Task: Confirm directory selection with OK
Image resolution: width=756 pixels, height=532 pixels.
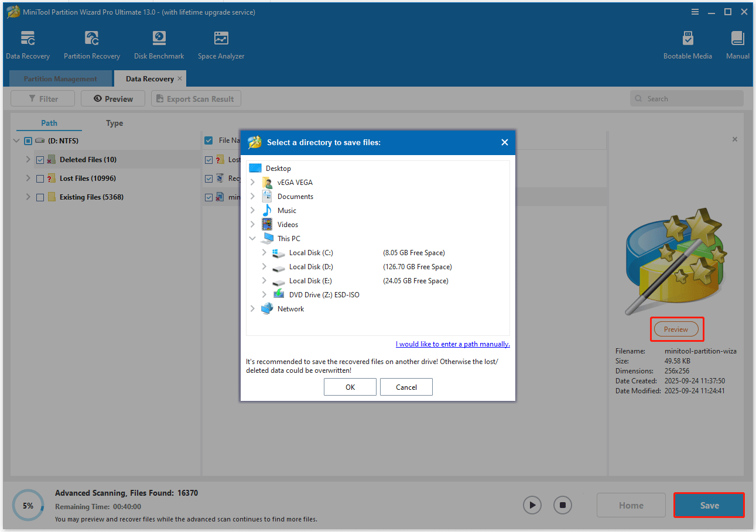Action: coord(350,387)
